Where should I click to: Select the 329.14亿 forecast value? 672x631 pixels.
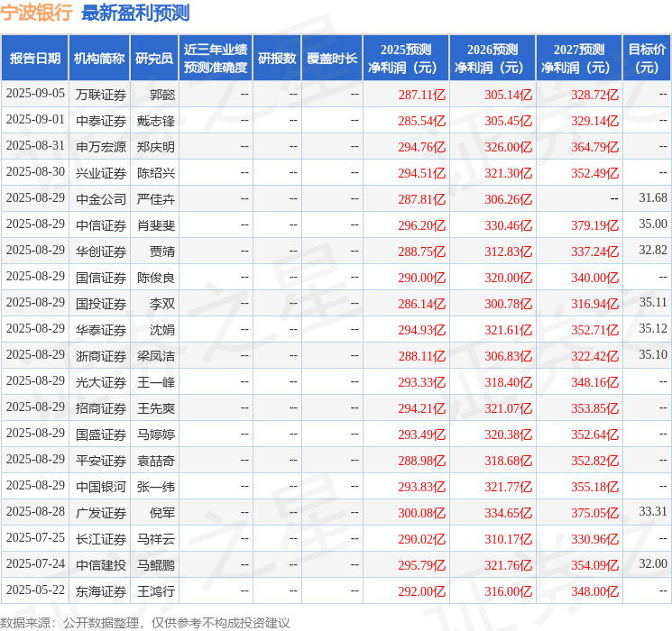594,121
